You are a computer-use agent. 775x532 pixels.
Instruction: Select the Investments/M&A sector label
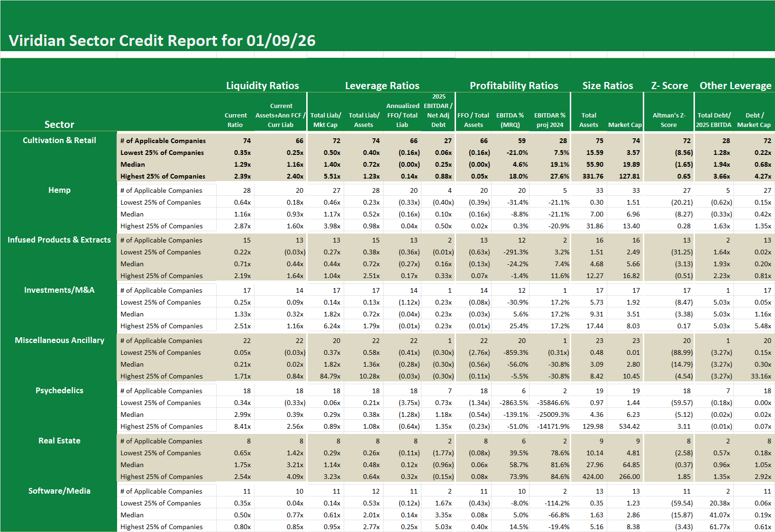tap(59, 290)
